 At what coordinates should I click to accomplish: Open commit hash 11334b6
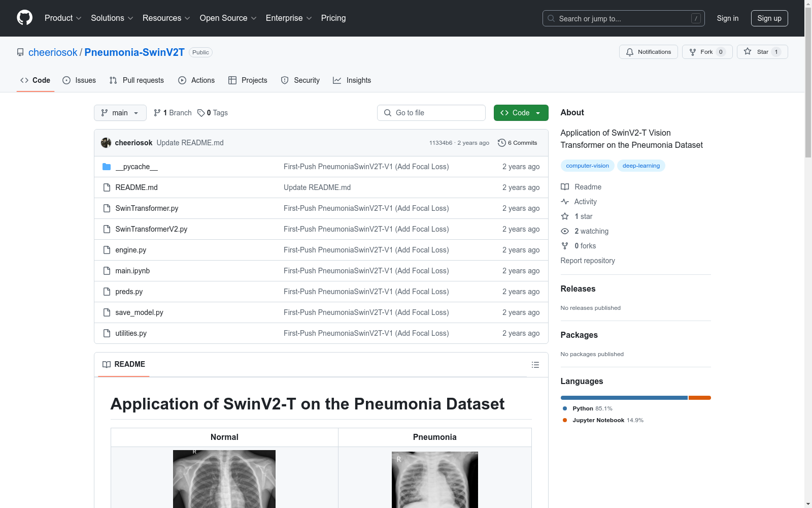[x=441, y=143]
